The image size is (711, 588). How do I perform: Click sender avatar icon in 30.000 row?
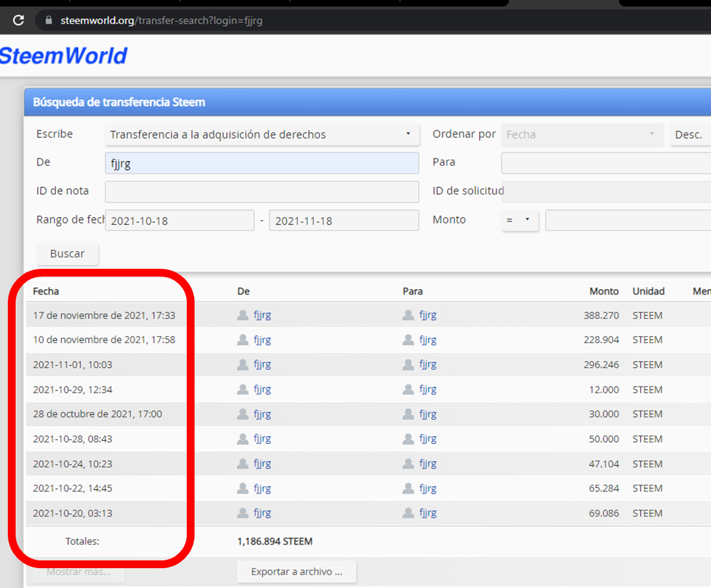(243, 414)
